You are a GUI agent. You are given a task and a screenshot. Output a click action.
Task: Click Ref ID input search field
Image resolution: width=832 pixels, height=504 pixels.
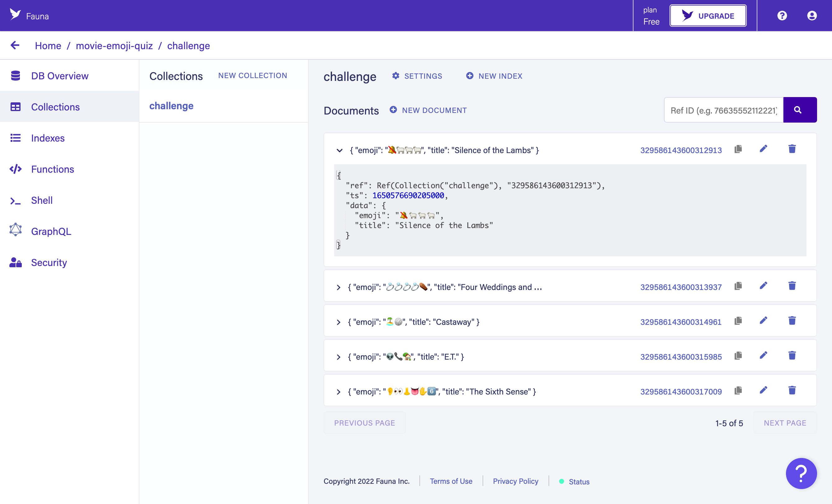pyautogui.click(x=723, y=110)
